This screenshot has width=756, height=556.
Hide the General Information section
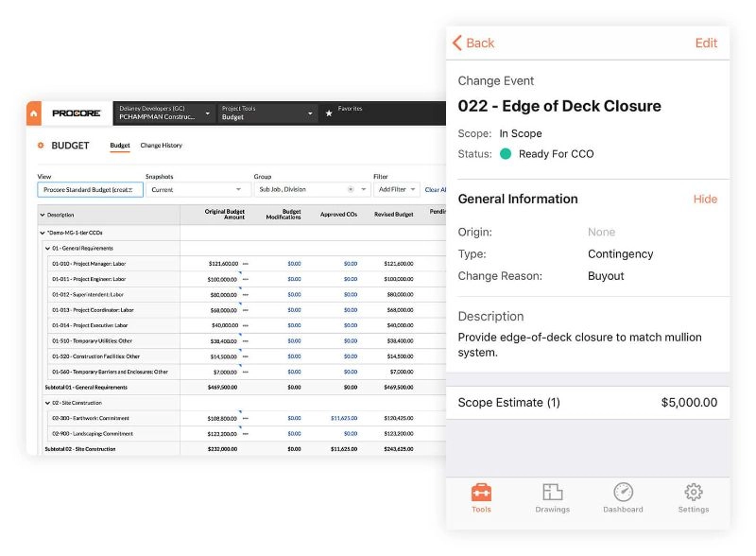(x=705, y=200)
